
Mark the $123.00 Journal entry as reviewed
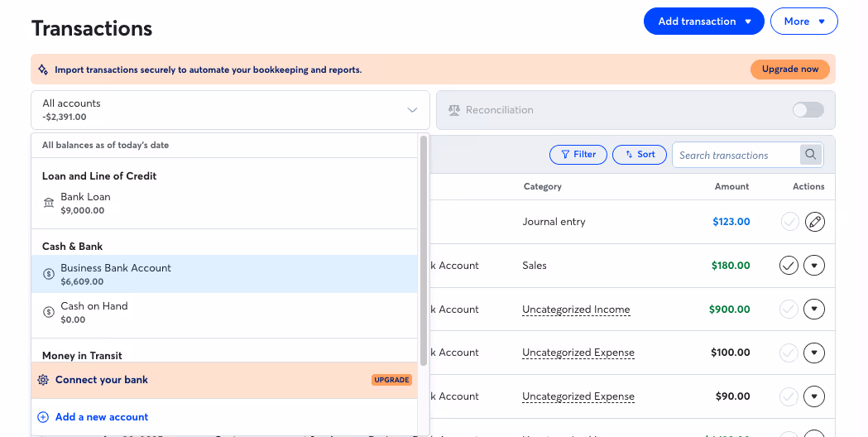pos(790,222)
